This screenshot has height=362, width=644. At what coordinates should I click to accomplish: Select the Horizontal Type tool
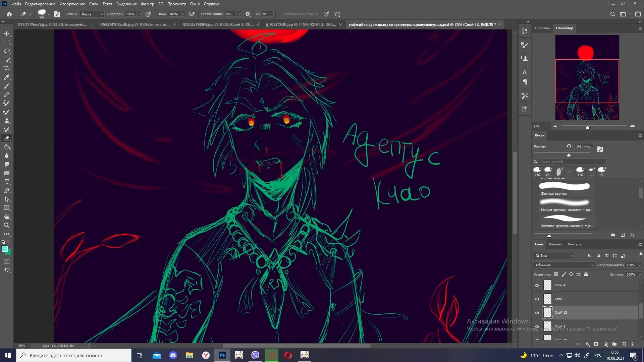7,182
